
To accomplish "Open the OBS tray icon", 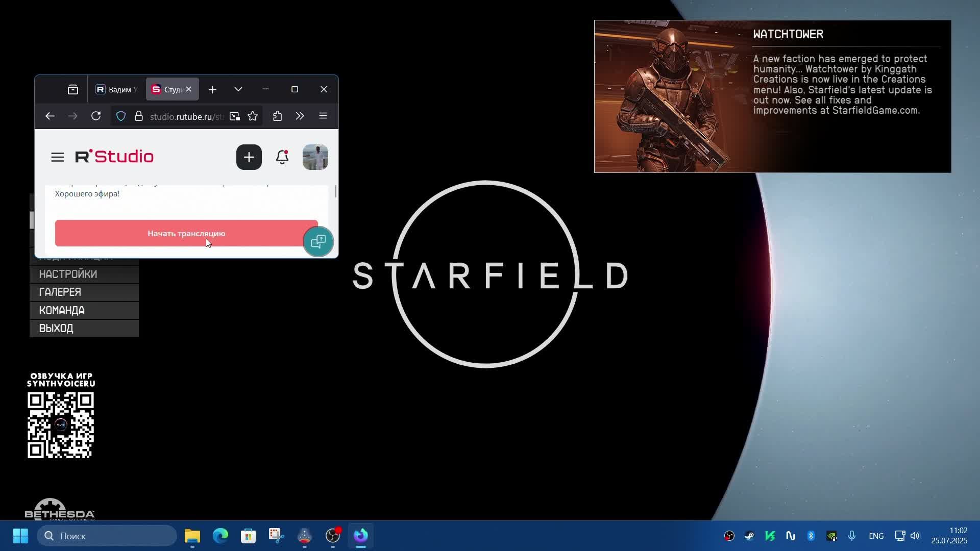I will pyautogui.click(x=729, y=536).
